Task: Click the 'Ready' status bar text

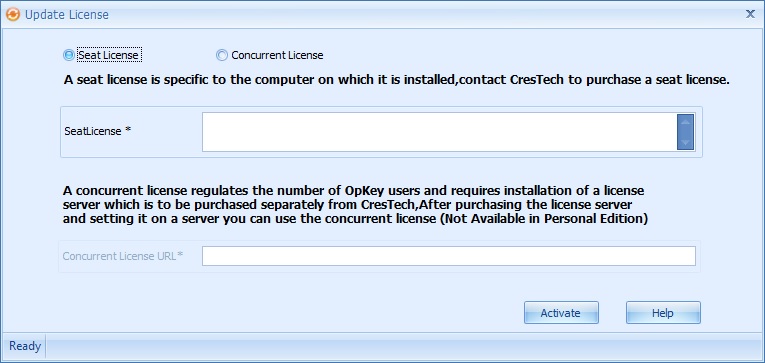Action: (x=25, y=346)
